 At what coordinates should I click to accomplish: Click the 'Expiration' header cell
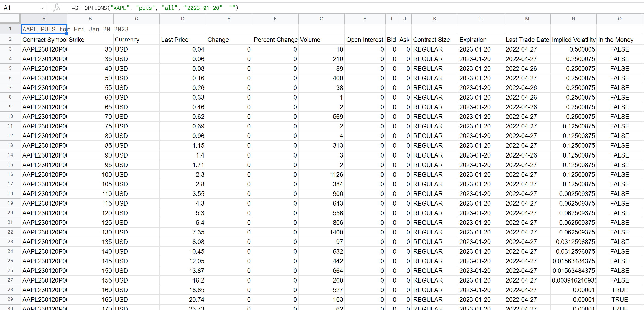coord(481,40)
